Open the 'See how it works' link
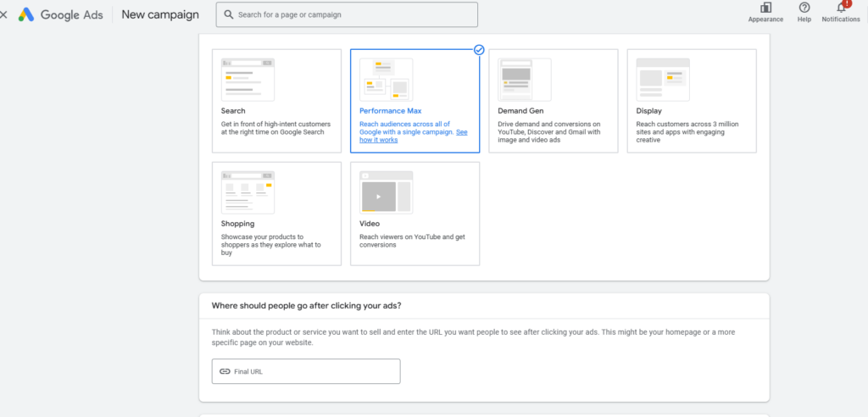This screenshot has height=417, width=868. pyautogui.click(x=378, y=140)
